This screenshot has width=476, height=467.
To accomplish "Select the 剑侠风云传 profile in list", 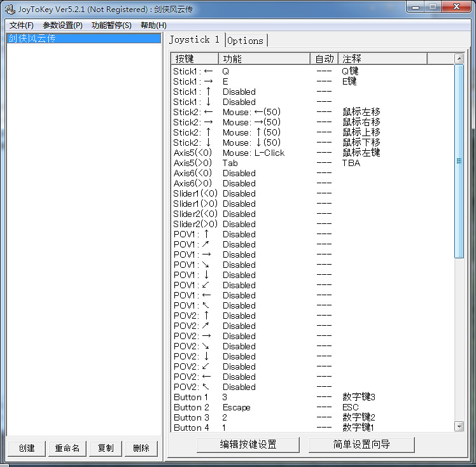I will coord(32,38).
